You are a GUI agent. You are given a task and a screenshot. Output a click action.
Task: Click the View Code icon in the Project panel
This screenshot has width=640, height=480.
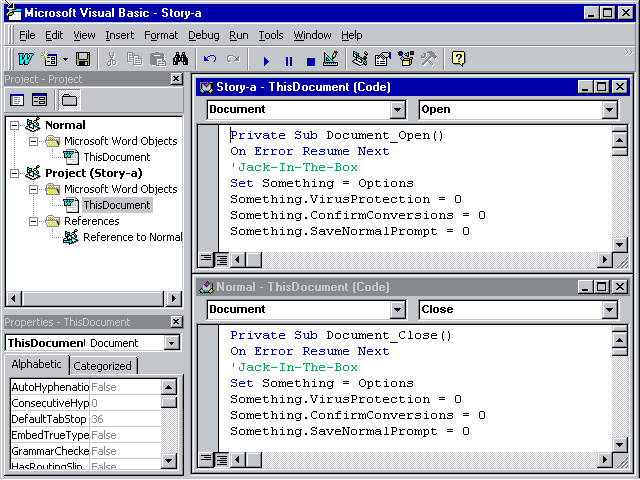coord(17,100)
